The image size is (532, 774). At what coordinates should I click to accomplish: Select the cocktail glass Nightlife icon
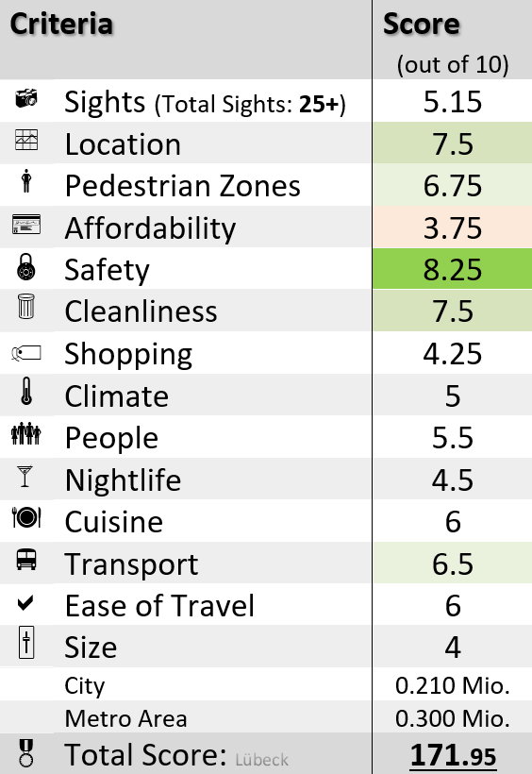pos(25,477)
